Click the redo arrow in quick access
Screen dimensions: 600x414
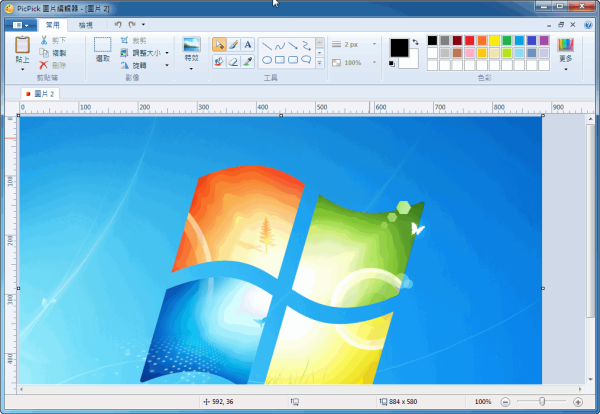pyautogui.click(x=132, y=24)
